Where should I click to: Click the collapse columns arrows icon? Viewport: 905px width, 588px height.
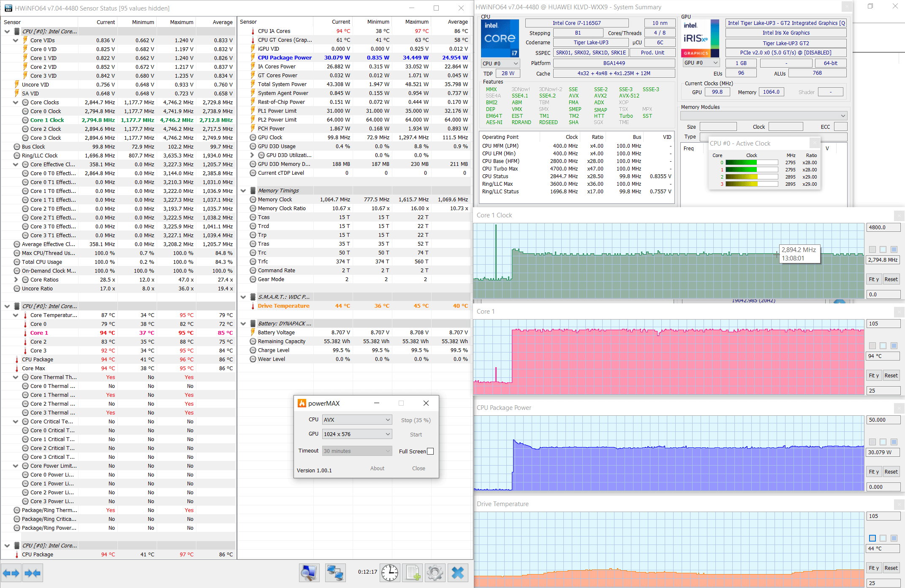point(33,573)
